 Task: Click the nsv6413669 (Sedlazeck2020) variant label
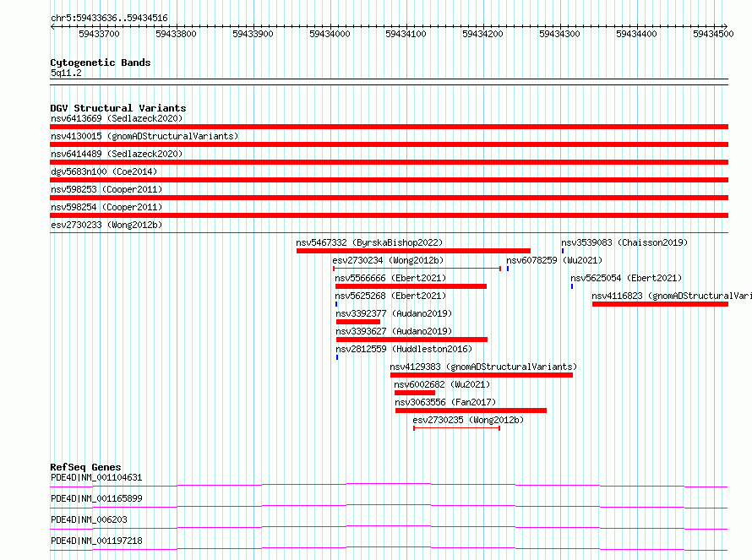coord(117,118)
